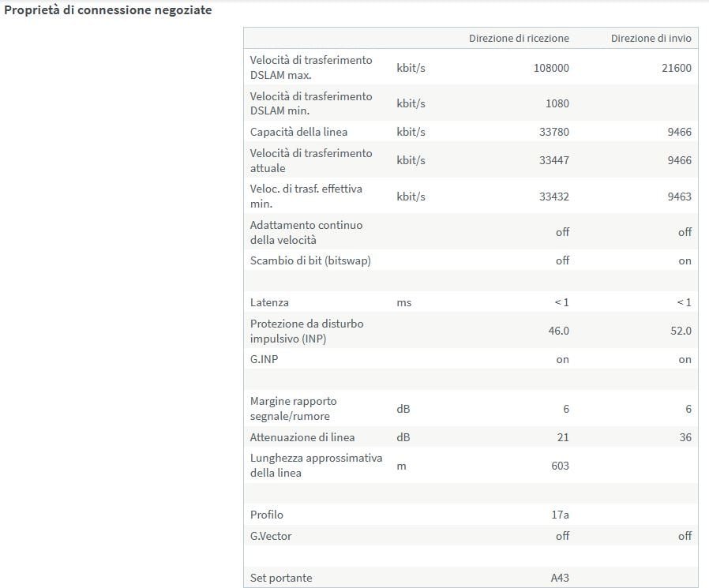Click the 'G.INP' row label
709x588 pixels.
click(265, 359)
